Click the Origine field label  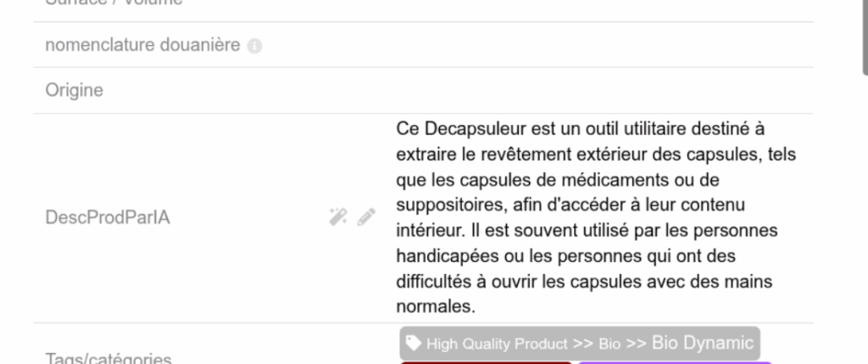[x=75, y=90]
